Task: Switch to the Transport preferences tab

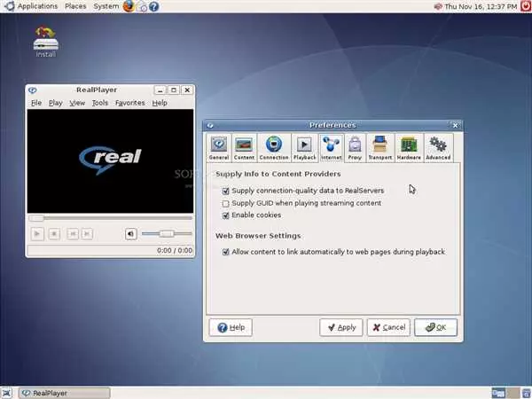Action: click(380, 148)
